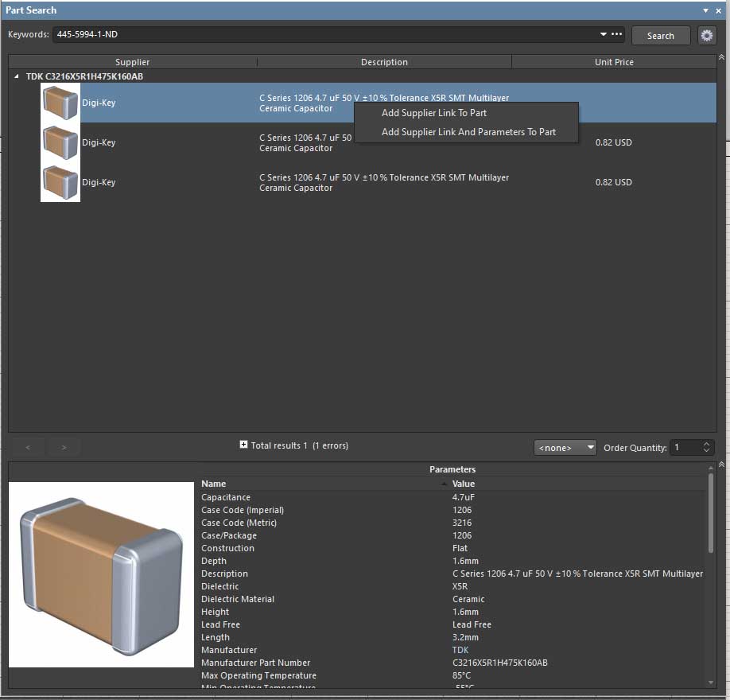The height and width of the screenshot is (700, 730).
Task: Collapse the TDK C3216X5R1H475K160AB group
Action: (17, 77)
